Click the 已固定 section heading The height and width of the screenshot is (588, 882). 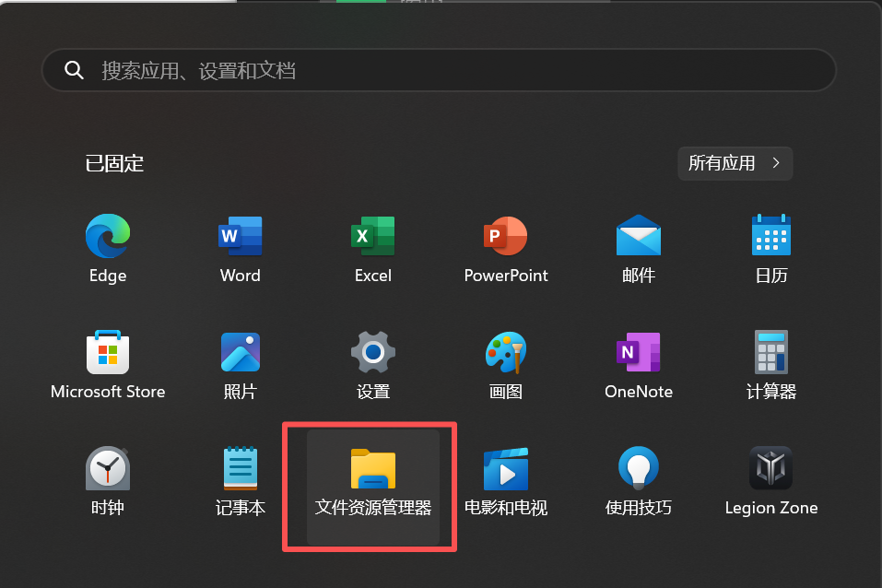tap(115, 164)
